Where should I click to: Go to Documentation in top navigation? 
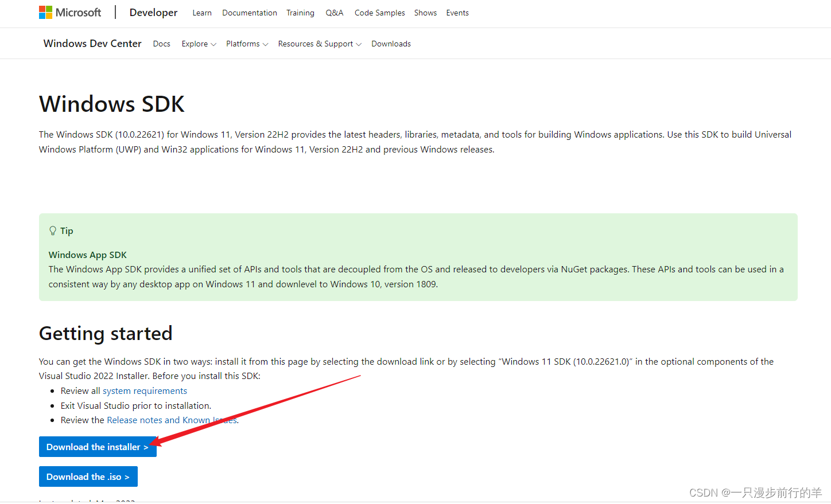(x=250, y=13)
